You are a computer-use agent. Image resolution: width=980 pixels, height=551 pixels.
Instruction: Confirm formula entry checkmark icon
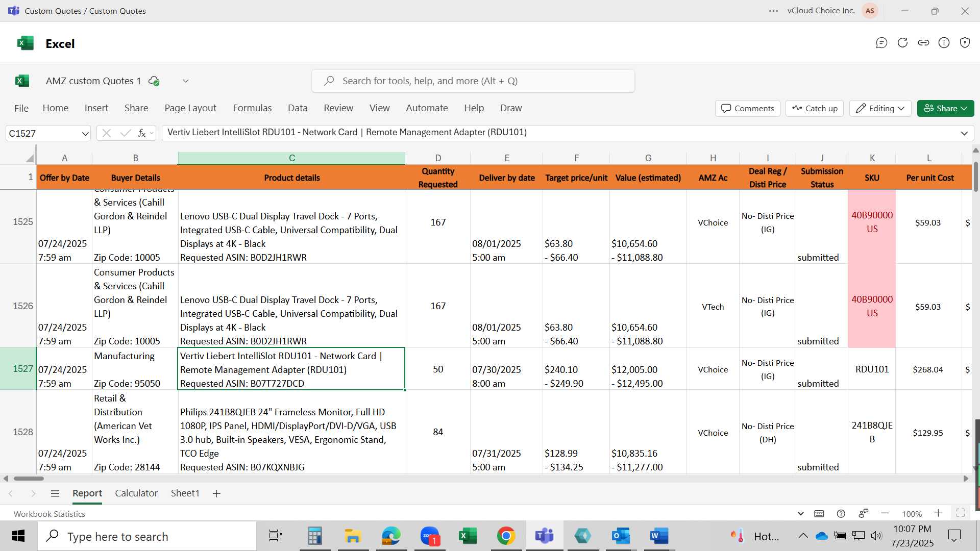tap(125, 133)
